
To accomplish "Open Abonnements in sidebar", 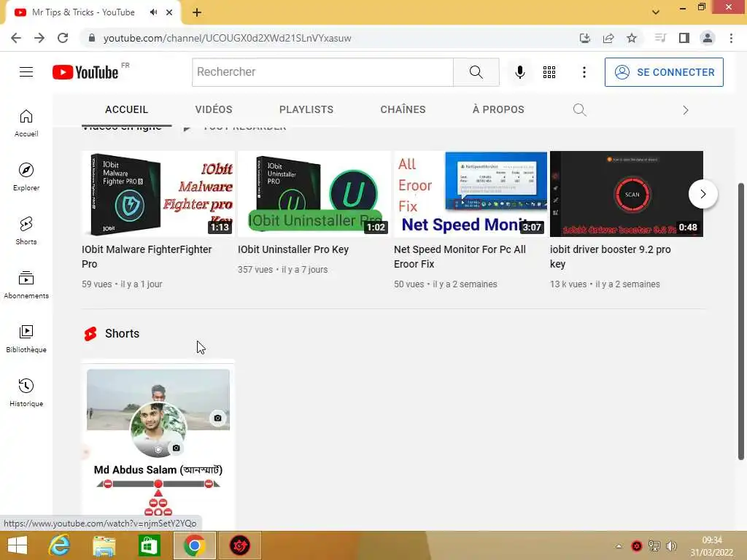I will tap(26, 285).
